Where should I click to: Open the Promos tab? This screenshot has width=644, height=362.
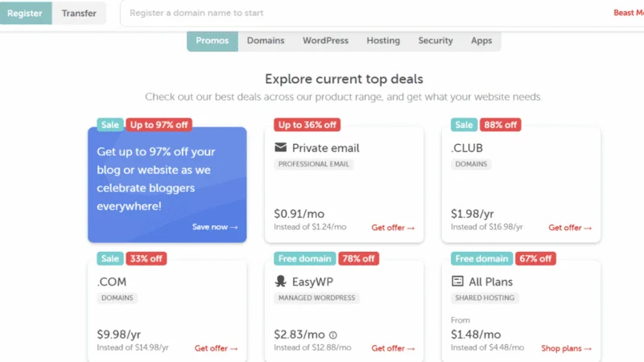click(213, 41)
